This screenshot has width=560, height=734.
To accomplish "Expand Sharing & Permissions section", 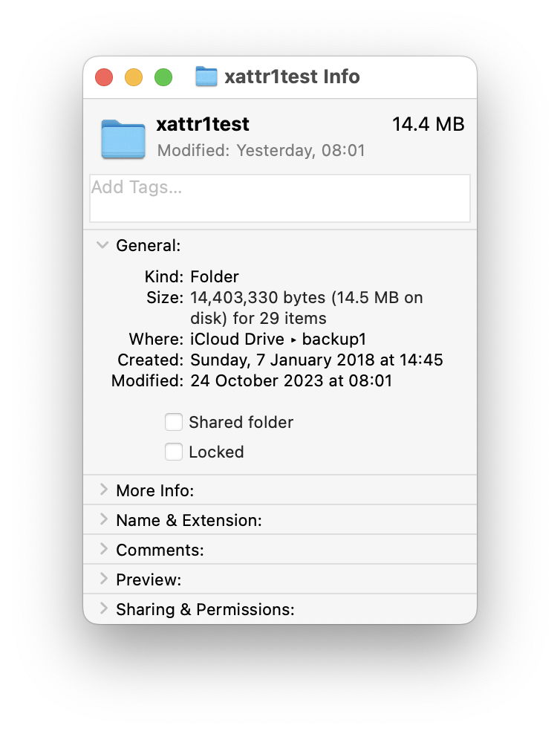I will (102, 609).
